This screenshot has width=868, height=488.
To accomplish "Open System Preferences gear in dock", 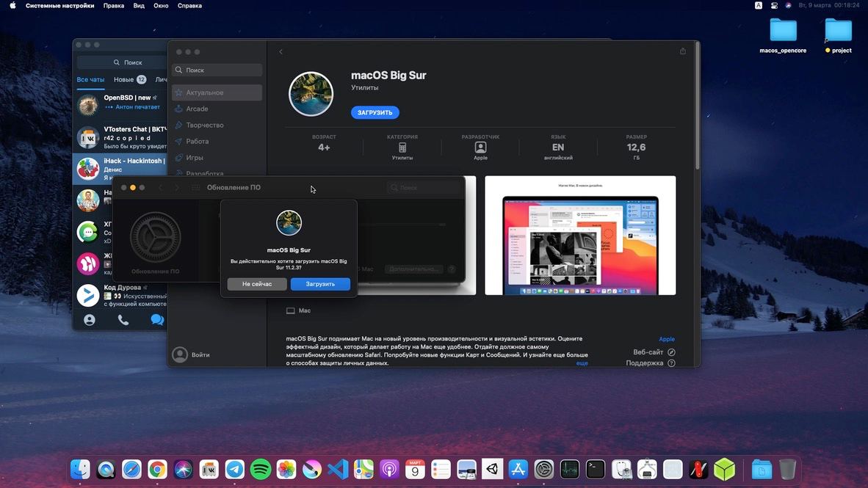I will 543,470.
